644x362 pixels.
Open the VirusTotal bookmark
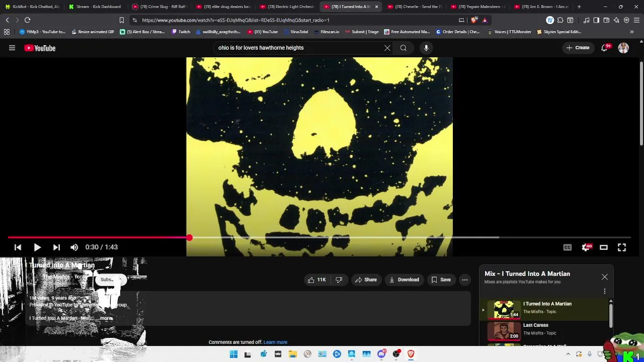(296, 32)
